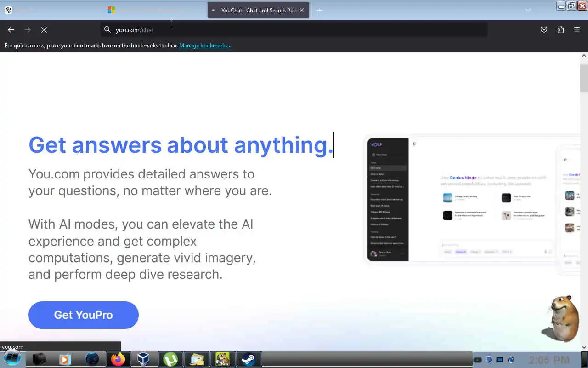Click the 'Get answers about anything.' heading
Image resolution: width=588 pixels, height=368 pixels.
tap(181, 145)
